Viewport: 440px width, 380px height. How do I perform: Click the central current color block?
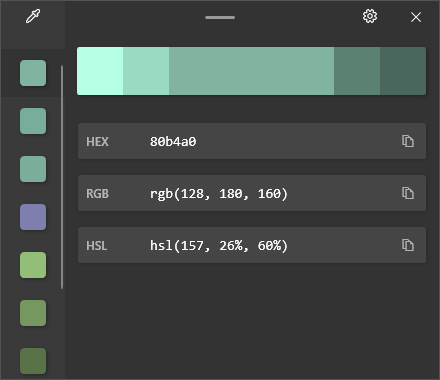click(251, 71)
